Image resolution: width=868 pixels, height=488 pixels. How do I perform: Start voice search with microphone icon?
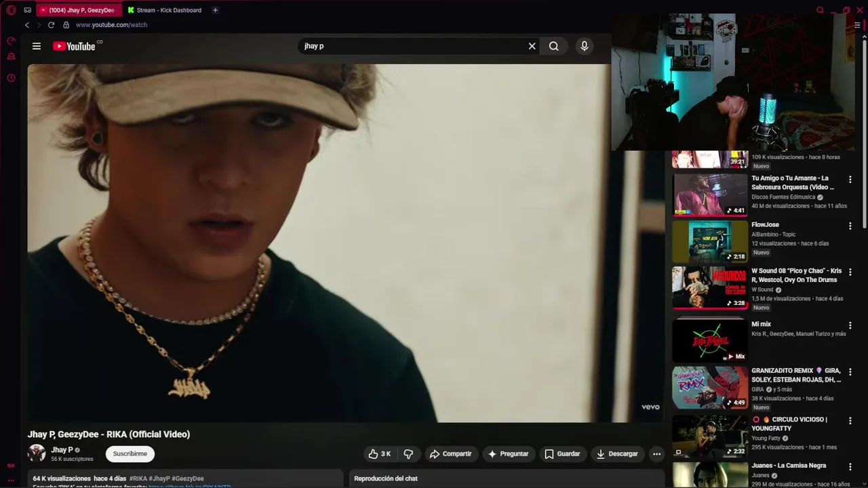585,46
